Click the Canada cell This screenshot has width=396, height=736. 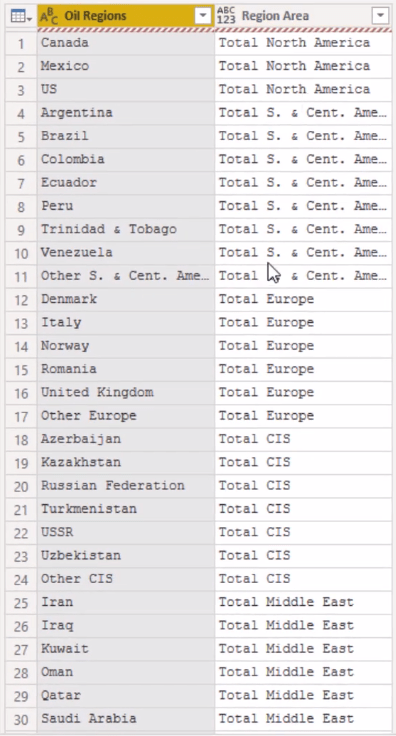click(x=126, y=43)
